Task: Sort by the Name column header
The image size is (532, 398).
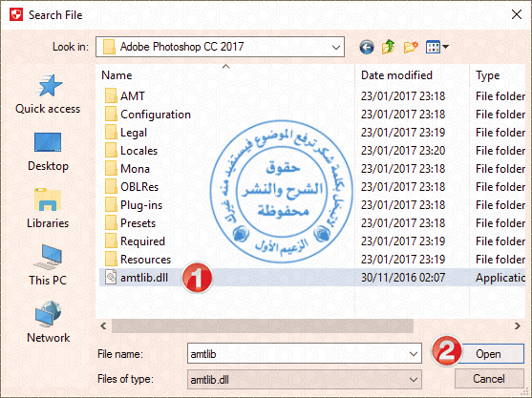Action: 117,75
